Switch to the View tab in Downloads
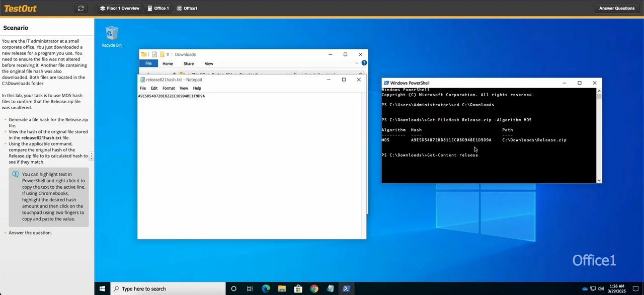The width and height of the screenshot is (644, 295). [209, 63]
